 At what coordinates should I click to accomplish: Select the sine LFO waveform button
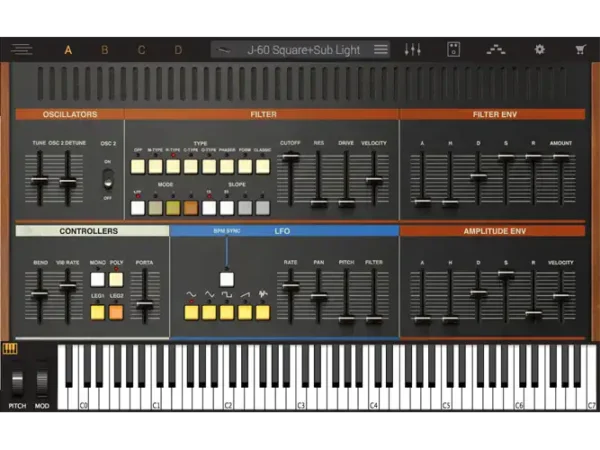pyautogui.click(x=191, y=312)
